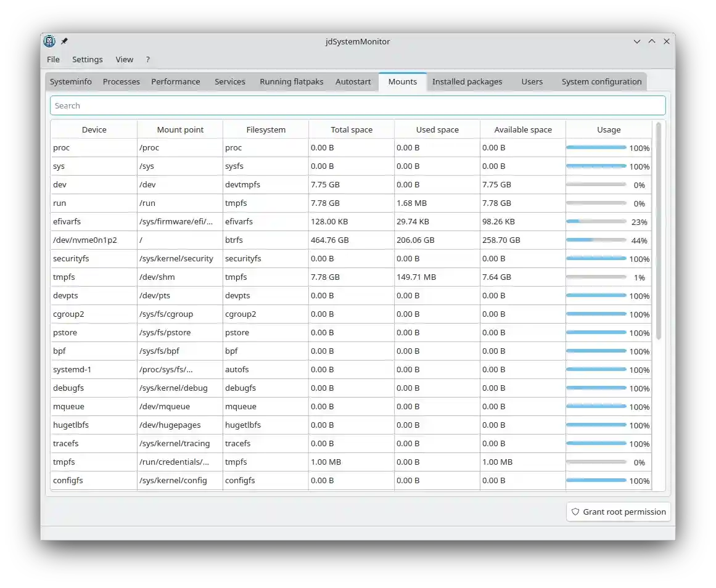Screen dimensions: 716x588
Task: Click the usage bar for /dev/nvme0n1p2
Action: pyautogui.click(x=596, y=240)
